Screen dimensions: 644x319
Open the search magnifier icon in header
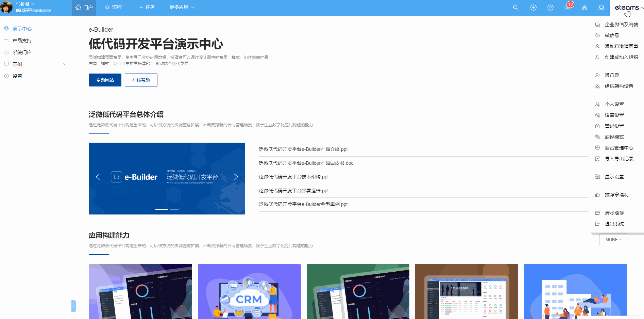coord(515,7)
